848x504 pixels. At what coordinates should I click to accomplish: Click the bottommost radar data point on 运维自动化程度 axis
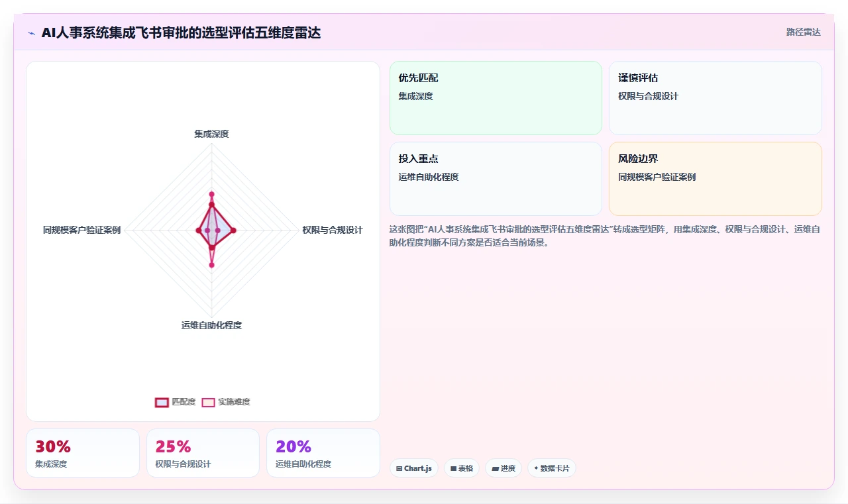click(212, 265)
